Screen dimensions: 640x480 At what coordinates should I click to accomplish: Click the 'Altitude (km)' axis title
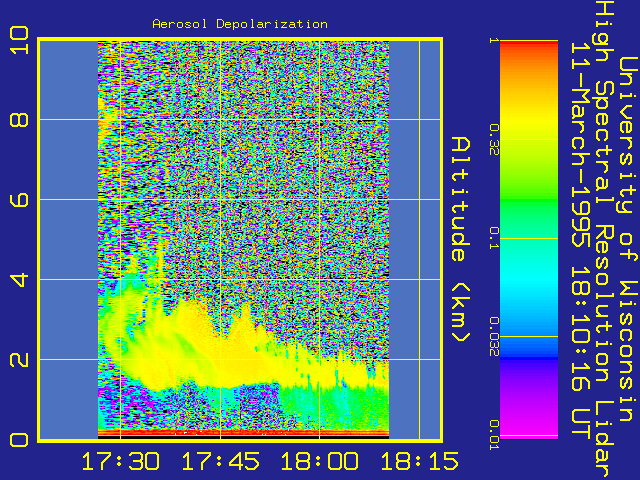(x=461, y=239)
